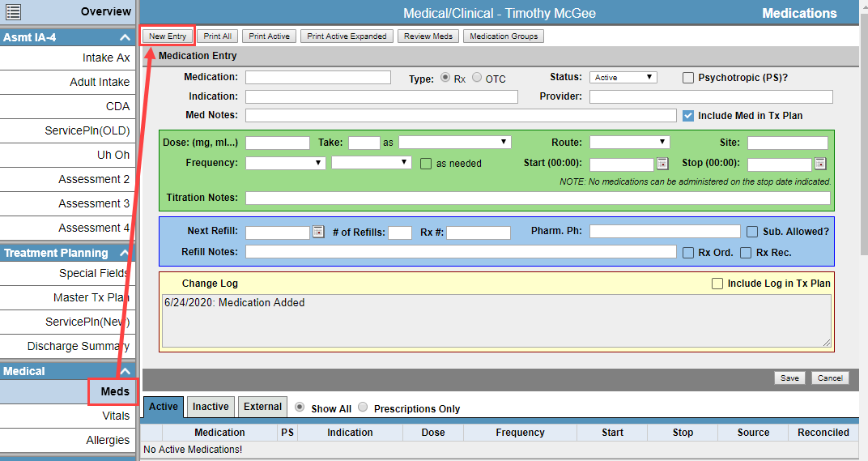This screenshot has width=868, height=461.
Task: Toggle the as needed checkbox
Action: 426,164
